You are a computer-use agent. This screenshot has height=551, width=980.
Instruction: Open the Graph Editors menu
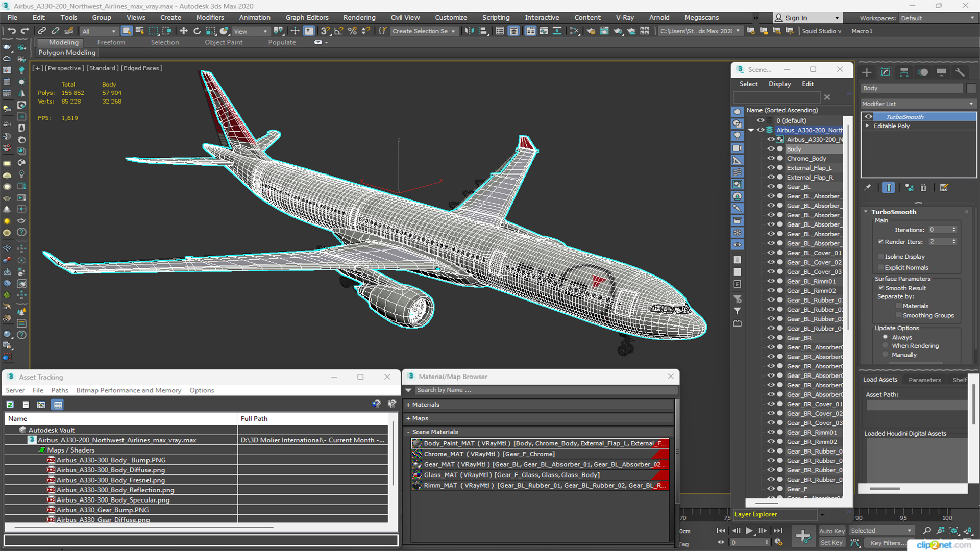(307, 18)
